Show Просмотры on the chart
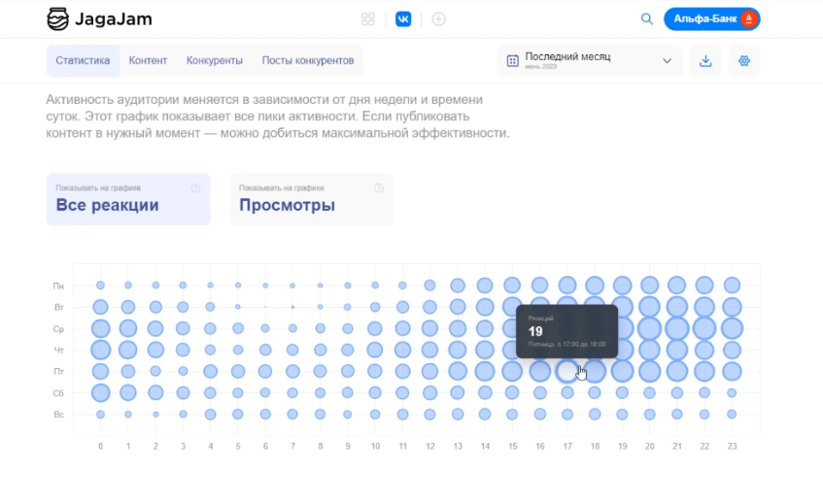Image resolution: width=823 pixels, height=504 pixels. tap(312, 199)
